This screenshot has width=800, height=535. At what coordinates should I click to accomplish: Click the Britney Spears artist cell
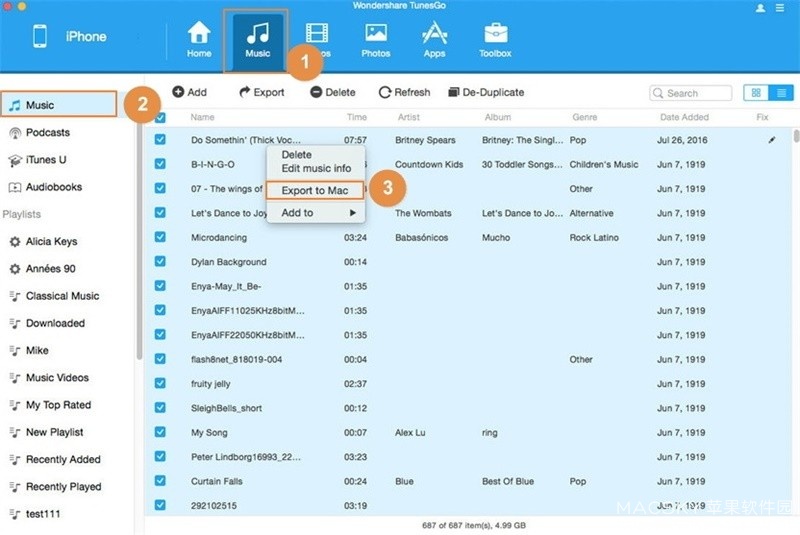click(x=425, y=140)
